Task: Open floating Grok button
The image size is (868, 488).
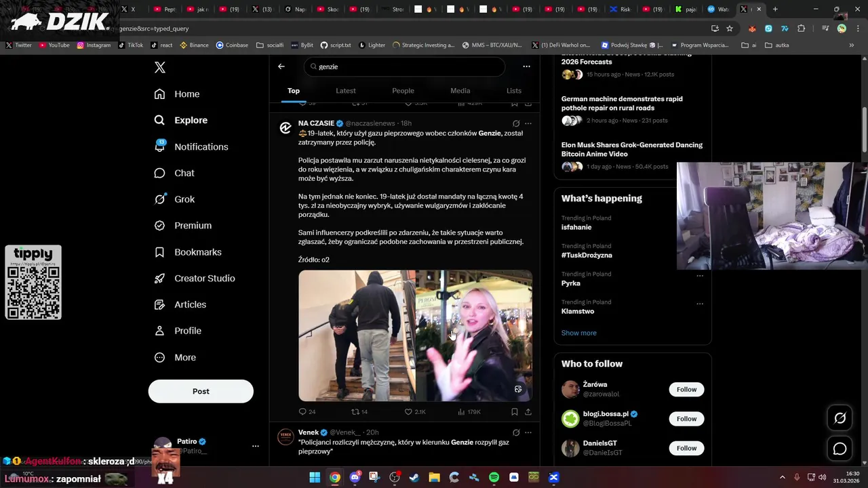Action: coord(840,418)
